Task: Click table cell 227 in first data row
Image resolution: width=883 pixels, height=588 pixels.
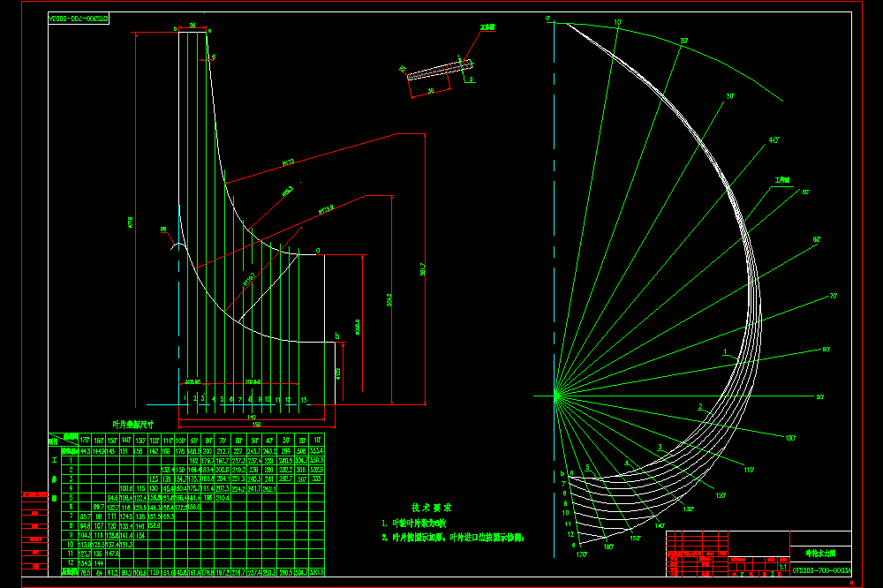Action: (x=238, y=451)
